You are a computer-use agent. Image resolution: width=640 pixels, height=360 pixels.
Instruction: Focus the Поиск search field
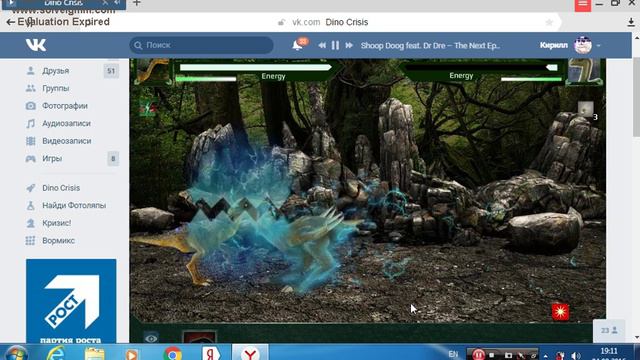[x=202, y=45]
